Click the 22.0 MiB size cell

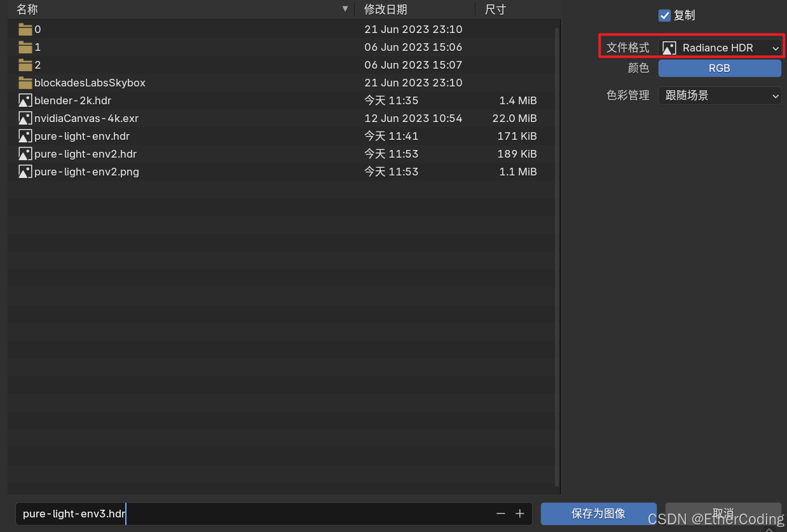pos(515,118)
